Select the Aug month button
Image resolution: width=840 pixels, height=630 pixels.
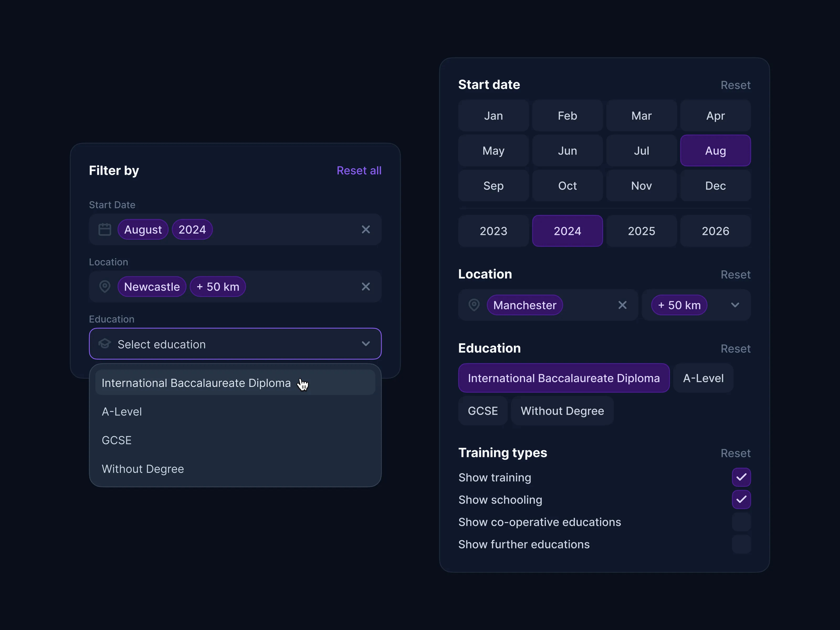[x=715, y=150]
